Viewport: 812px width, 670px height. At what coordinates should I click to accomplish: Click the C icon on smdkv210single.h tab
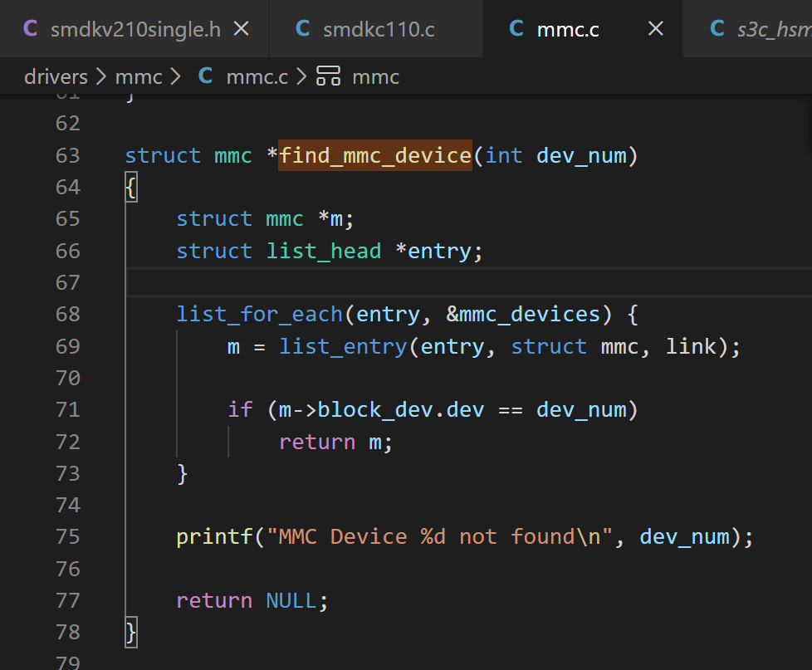click(31, 30)
